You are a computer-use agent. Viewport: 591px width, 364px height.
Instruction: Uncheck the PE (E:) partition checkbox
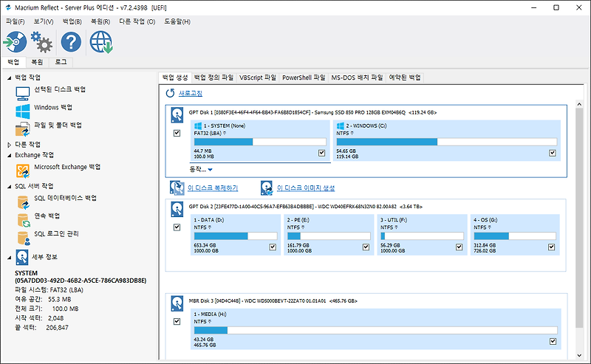coord(366,247)
